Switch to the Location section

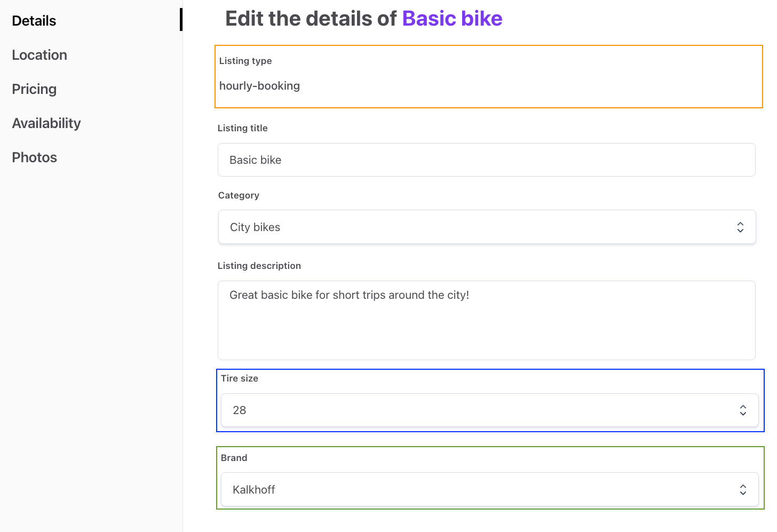point(39,54)
